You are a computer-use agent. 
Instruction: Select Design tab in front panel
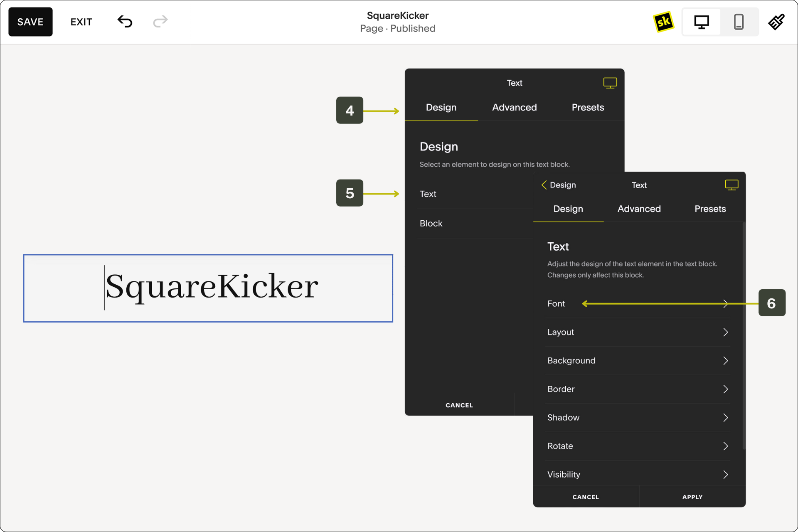[568, 209]
